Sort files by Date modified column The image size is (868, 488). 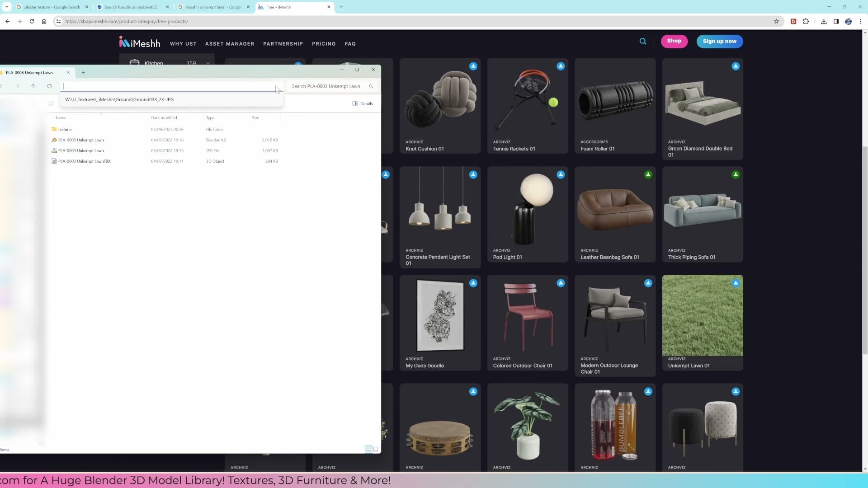point(164,118)
